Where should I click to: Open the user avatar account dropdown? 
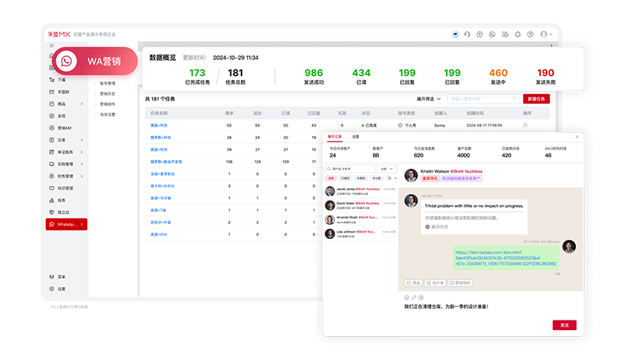tap(546, 34)
